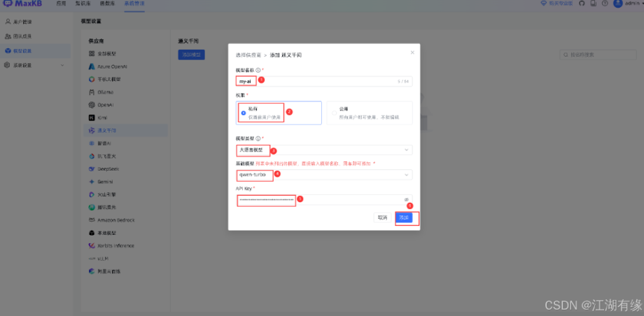The height and width of the screenshot is (316, 644).
Task: Select the OpenAI provider
Action: click(126, 105)
